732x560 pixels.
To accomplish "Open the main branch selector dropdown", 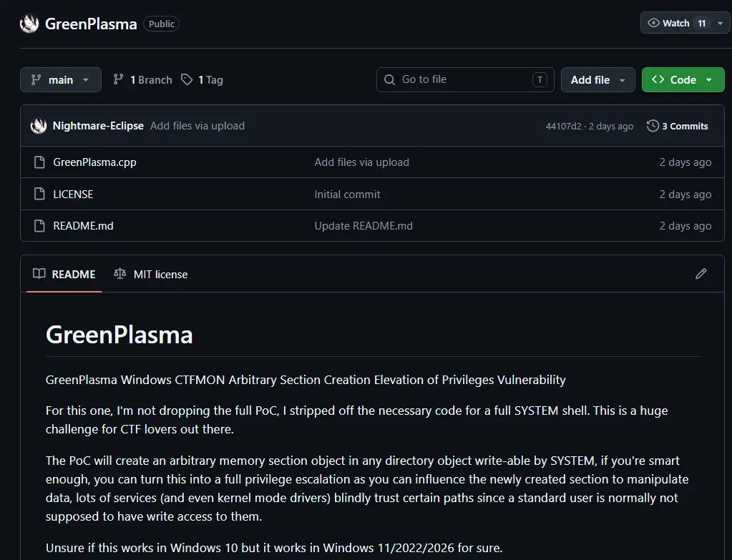I will coord(61,80).
